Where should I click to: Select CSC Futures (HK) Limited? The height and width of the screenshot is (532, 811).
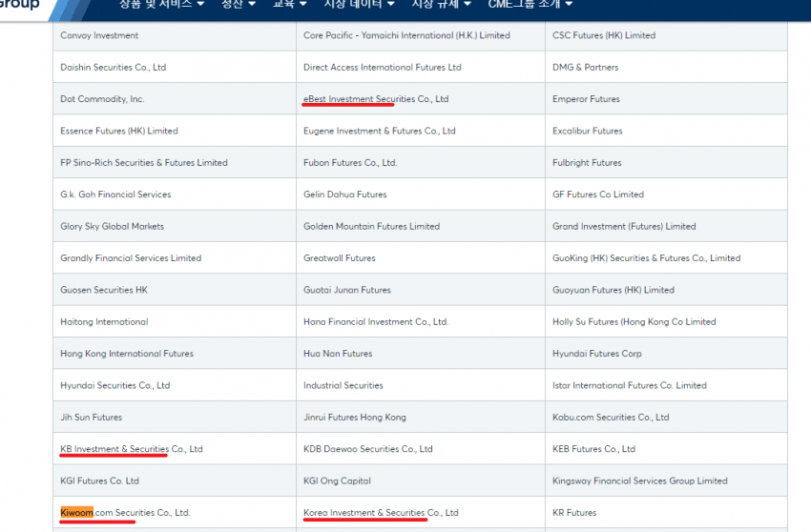[x=604, y=35]
